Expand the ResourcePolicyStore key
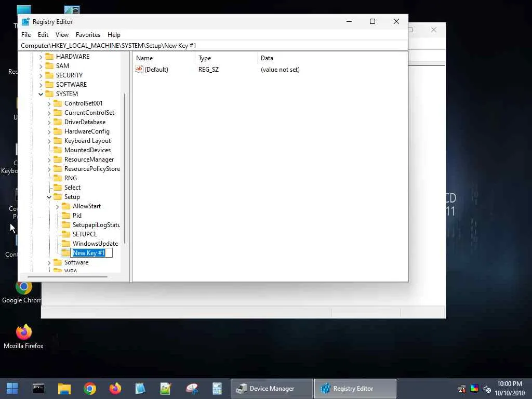 49,169
